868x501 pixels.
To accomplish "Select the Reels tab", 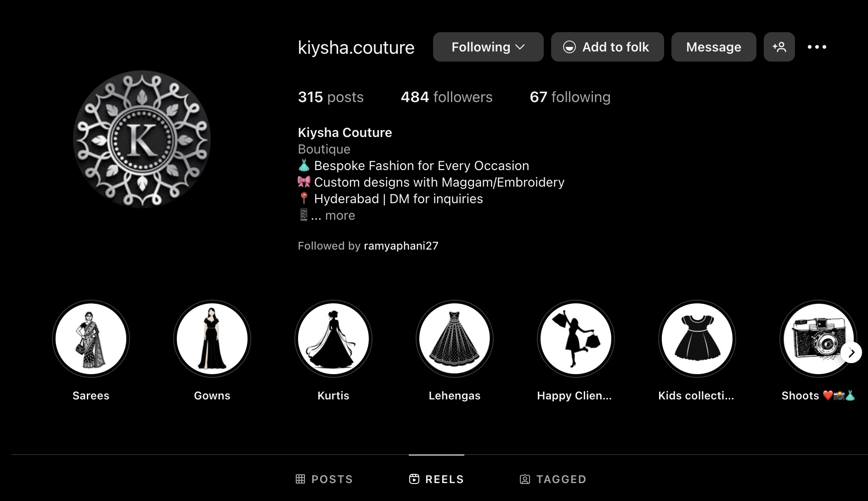I will [x=436, y=479].
